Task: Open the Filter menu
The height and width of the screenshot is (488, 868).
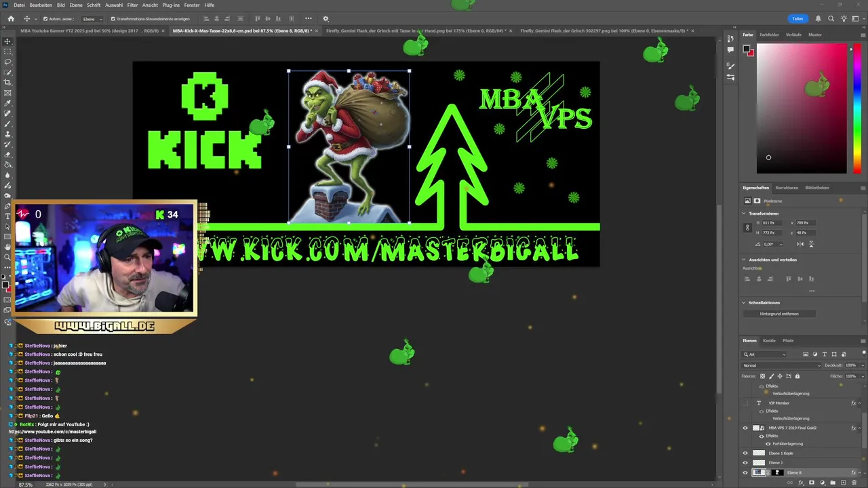Action: click(132, 5)
